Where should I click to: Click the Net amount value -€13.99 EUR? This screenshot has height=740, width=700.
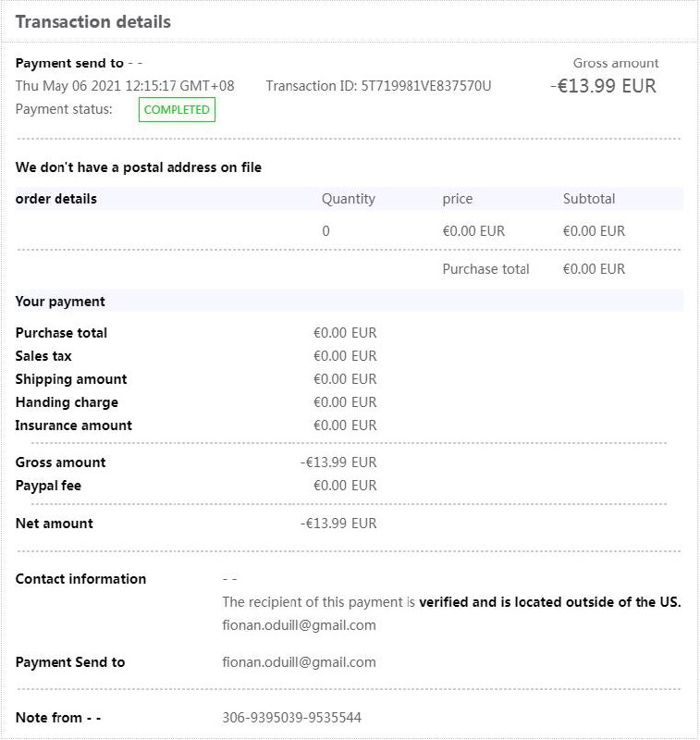coord(338,524)
